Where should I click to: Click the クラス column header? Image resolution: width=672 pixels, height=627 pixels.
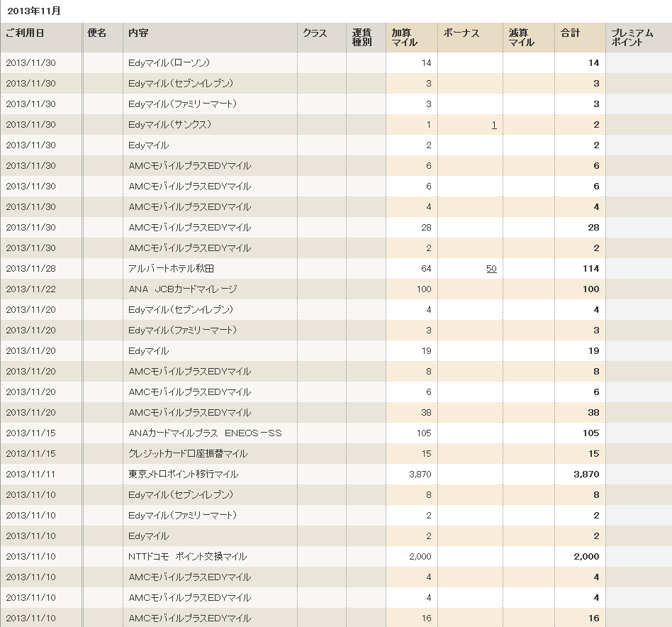click(315, 33)
